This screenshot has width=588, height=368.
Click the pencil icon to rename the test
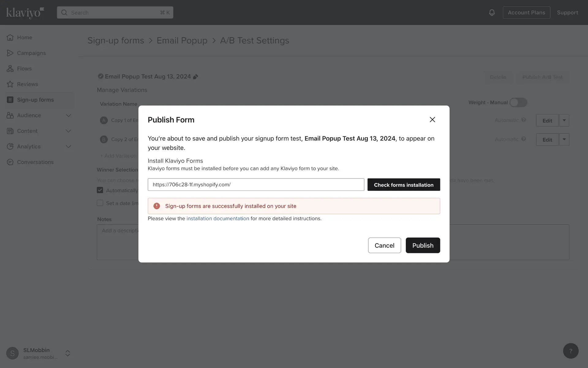[196, 77]
